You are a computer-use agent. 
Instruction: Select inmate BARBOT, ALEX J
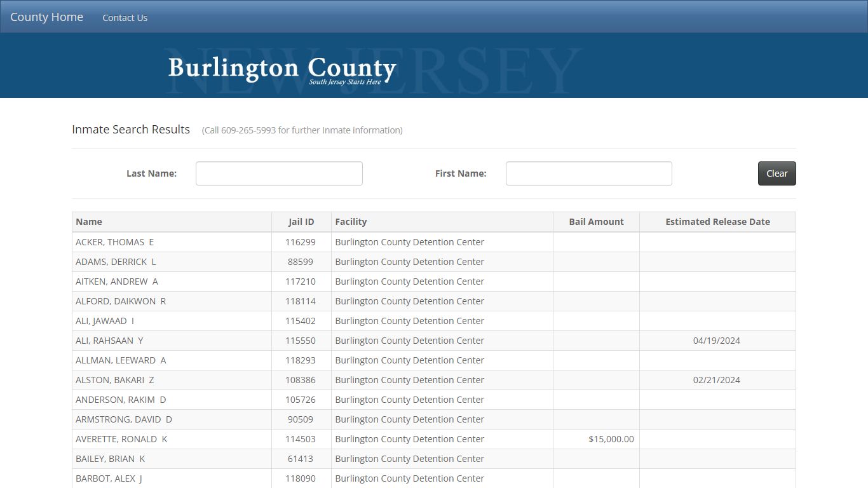point(109,478)
